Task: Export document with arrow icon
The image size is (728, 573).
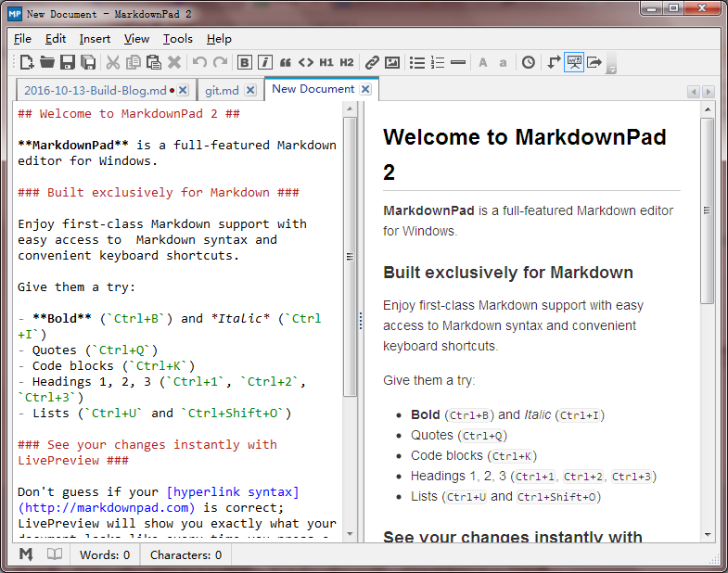Action: [594, 62]
